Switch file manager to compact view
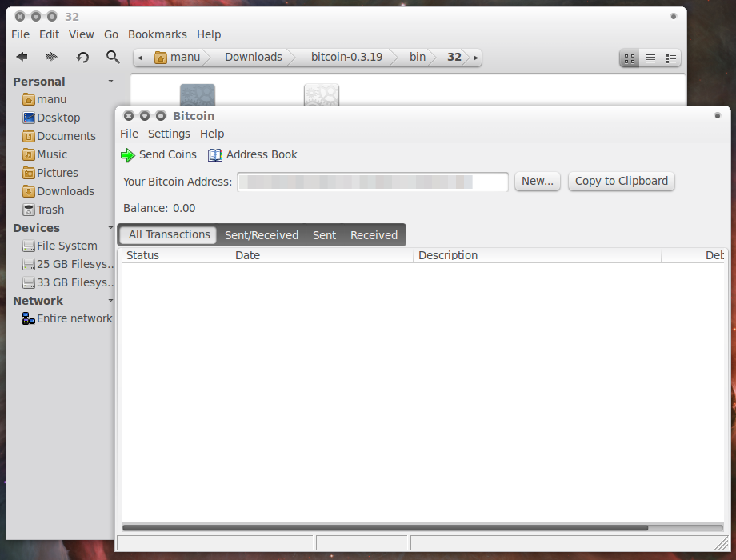This screenshot has height=560, width=736. coord(670,58)
